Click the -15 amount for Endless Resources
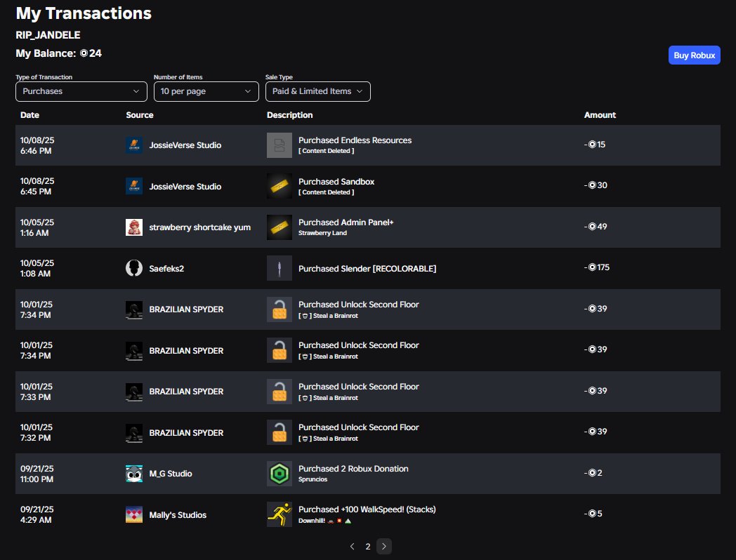Image resolution: width=736 pixels, height=560 pixels. click(x=594, y=145)
